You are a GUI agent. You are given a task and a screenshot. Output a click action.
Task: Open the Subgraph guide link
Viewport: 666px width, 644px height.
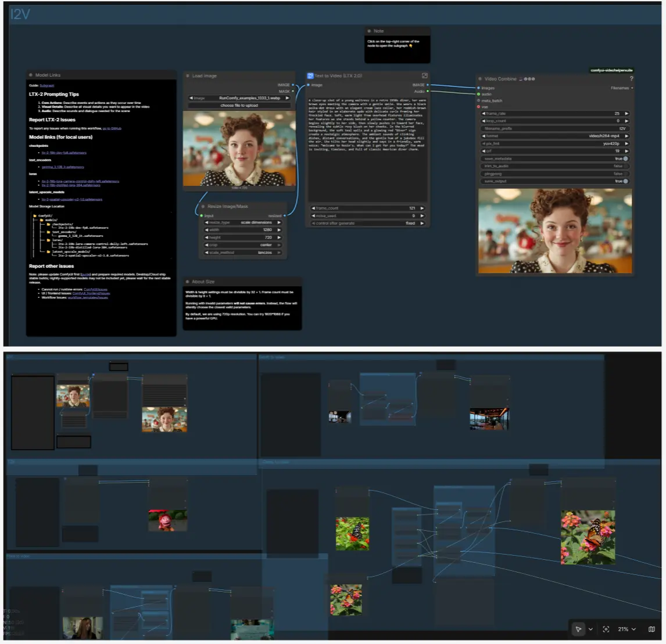pos(46,85)
